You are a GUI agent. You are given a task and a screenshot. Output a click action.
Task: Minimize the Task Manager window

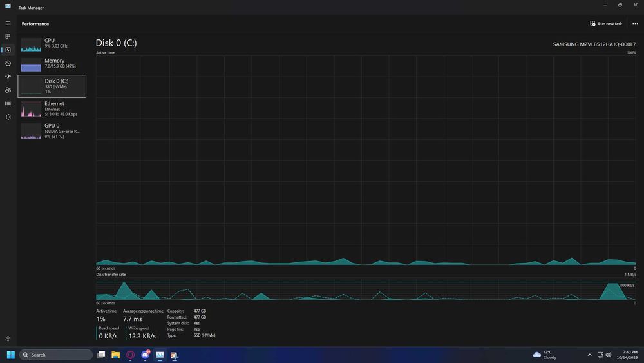click(x=605, y=5)
